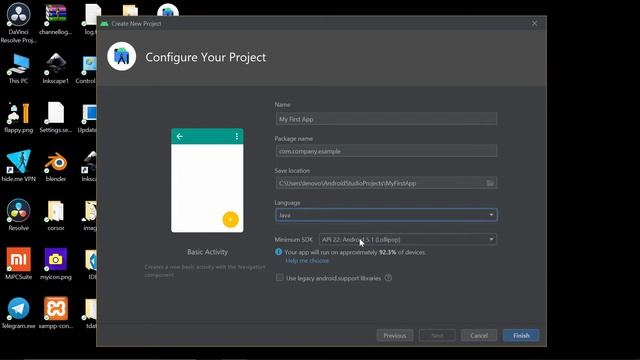Launch Inkscape1 desktop shortcut

click(56, 69)
